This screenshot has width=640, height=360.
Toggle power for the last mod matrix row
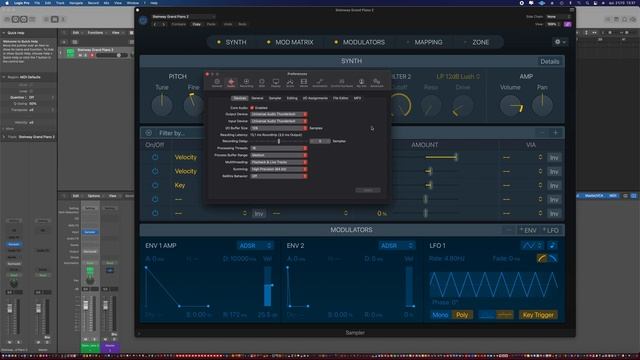coord(155,213)
